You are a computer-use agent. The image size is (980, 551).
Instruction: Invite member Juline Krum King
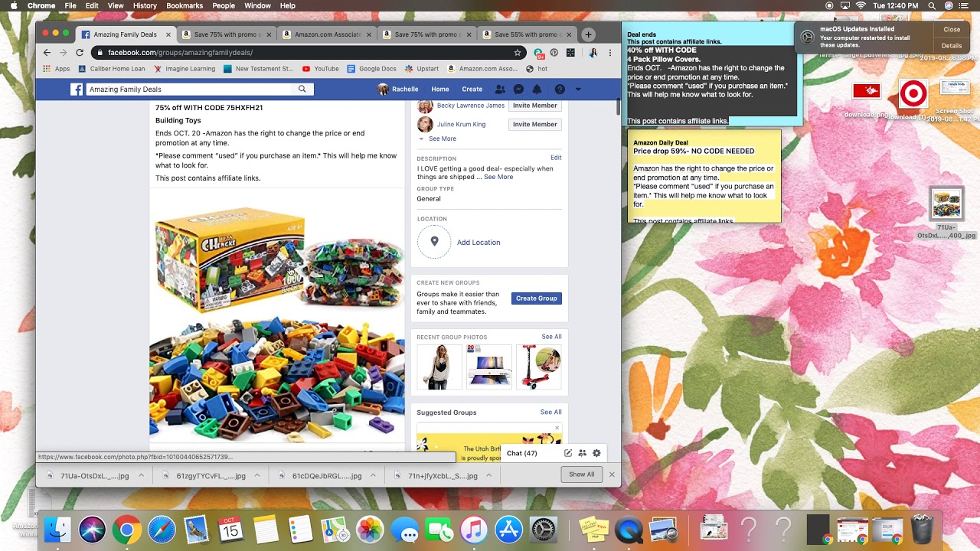tap(534, 124)
